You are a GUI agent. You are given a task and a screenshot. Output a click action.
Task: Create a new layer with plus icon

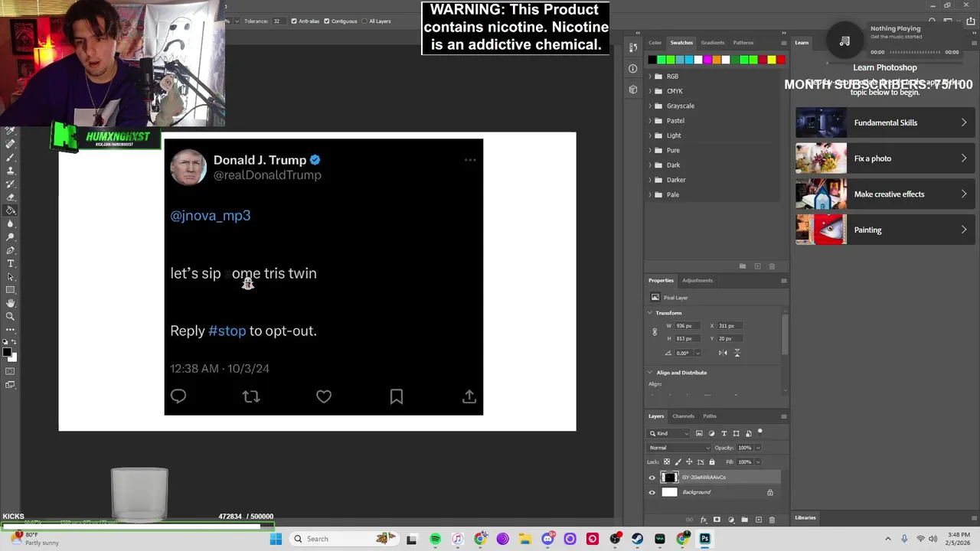click(x=759, y=520)
